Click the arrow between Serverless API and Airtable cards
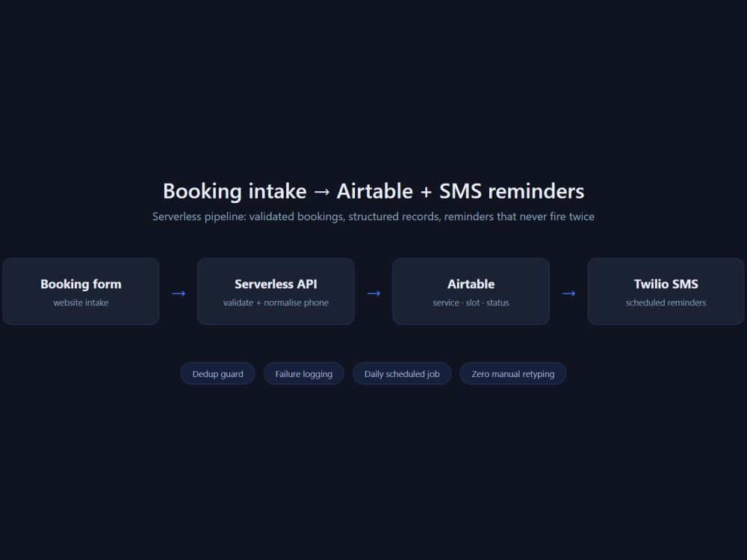This screenshot has height=560, width=747. coord(373,293)
